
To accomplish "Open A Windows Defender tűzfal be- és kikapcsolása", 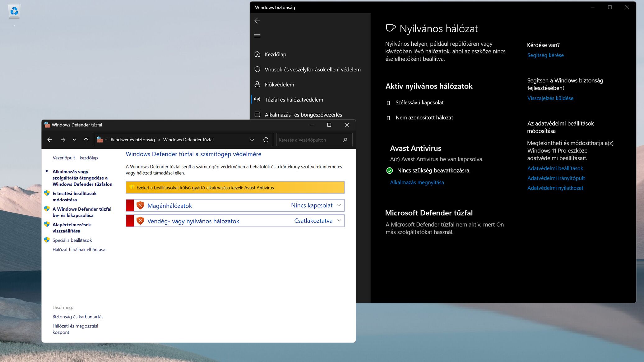I will point(82,212).
